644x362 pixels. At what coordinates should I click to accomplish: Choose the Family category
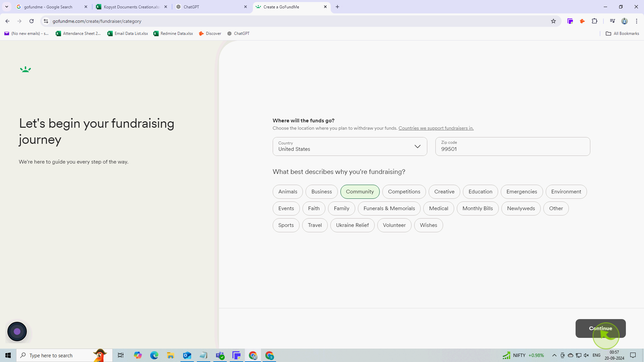[x=341, y=208]
